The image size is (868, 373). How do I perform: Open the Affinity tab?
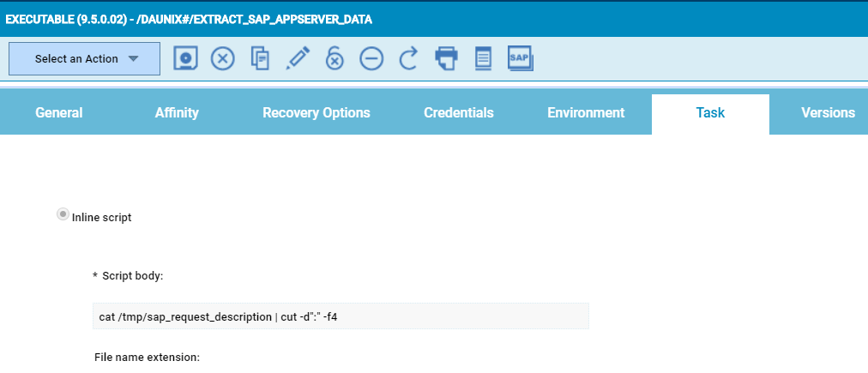(177, 113)
